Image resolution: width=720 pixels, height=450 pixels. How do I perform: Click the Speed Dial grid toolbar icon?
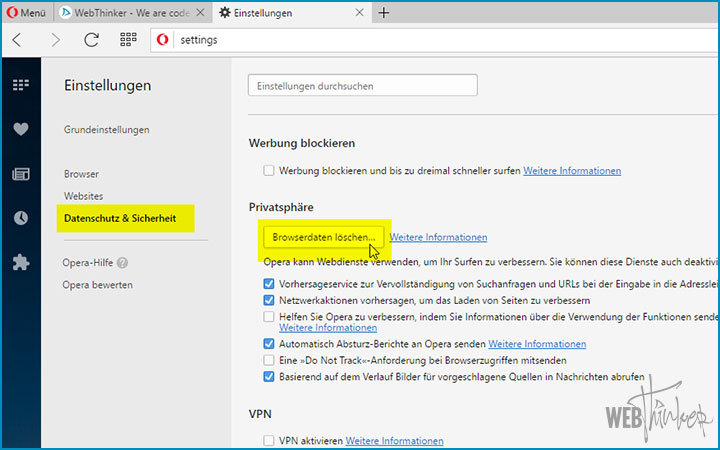click(x=128, y=40)
